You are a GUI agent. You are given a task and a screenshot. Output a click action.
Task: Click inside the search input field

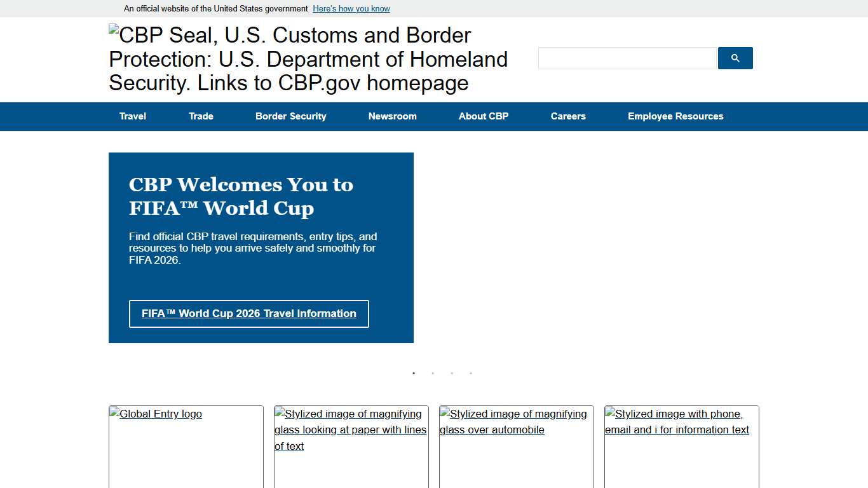point(626,58)
